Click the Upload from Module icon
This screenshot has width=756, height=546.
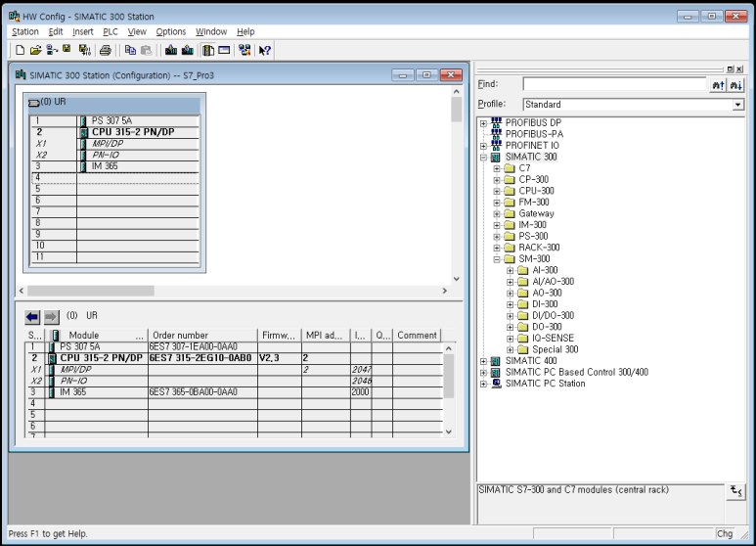point(188,50)
